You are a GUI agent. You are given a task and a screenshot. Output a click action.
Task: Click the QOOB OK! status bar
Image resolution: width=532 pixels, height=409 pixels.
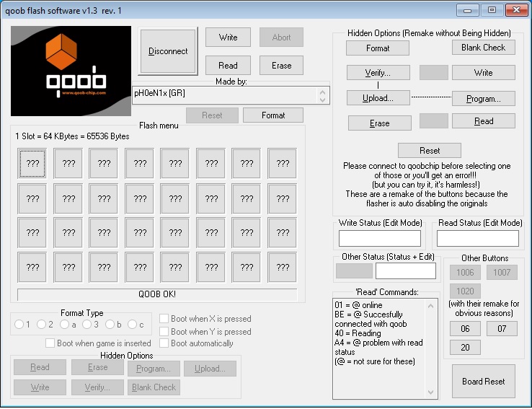157,294
